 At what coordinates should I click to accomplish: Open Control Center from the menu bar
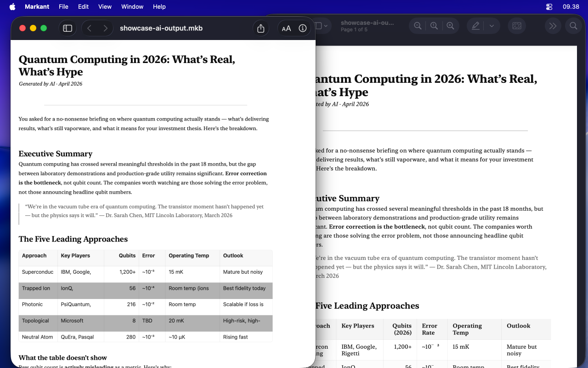549,6
